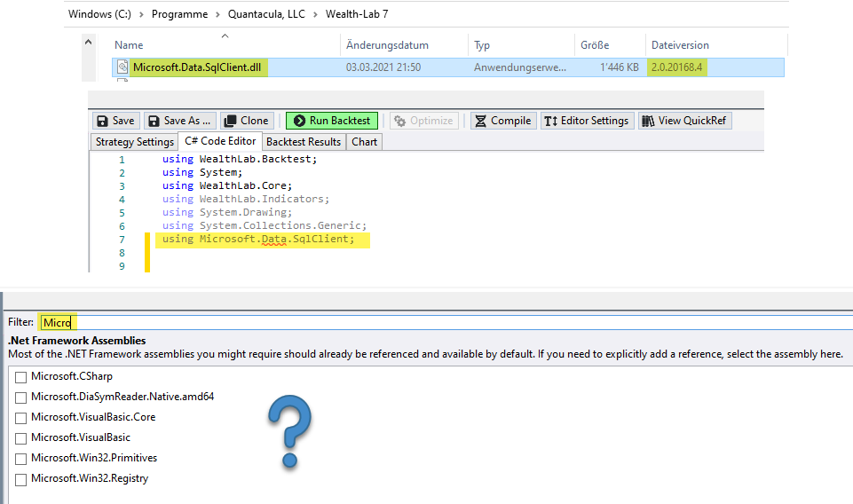Enable the Microsoft.CSharp assembly checkbox
Image resolution: width=853 pixels, height=504 pixels.
(x=20, y=377)
